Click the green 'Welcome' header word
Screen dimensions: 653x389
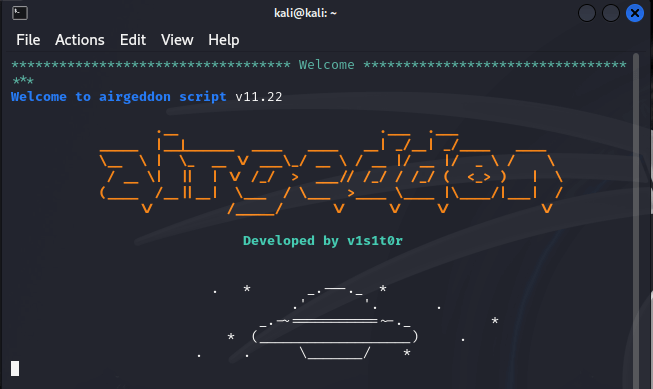pyautogui.click(x=326, y=65)
